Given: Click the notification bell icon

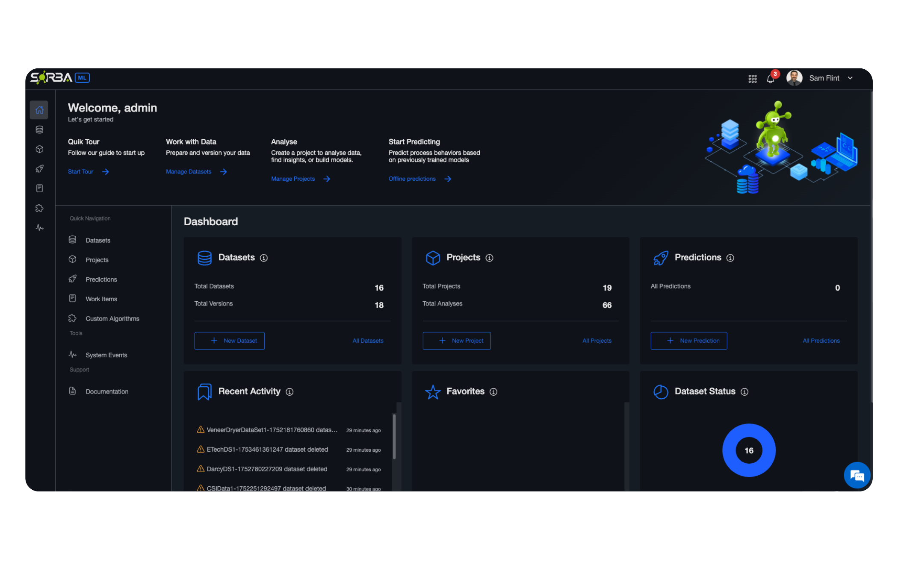Looking at the screenshot, I should click(770, 79).
